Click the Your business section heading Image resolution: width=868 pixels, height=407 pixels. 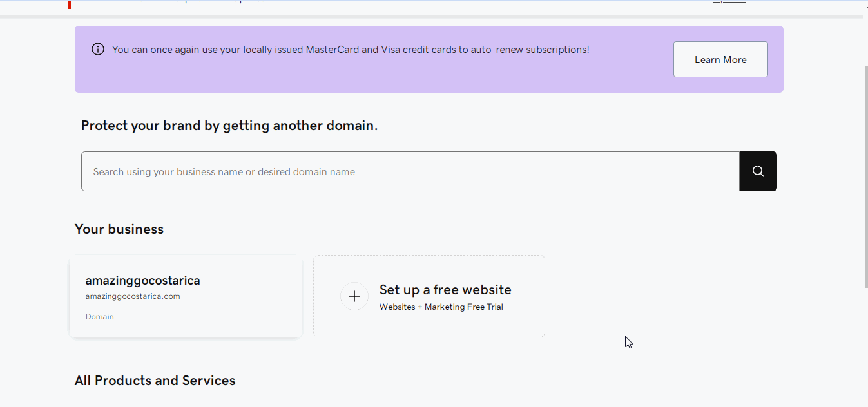tap(119, 229)
